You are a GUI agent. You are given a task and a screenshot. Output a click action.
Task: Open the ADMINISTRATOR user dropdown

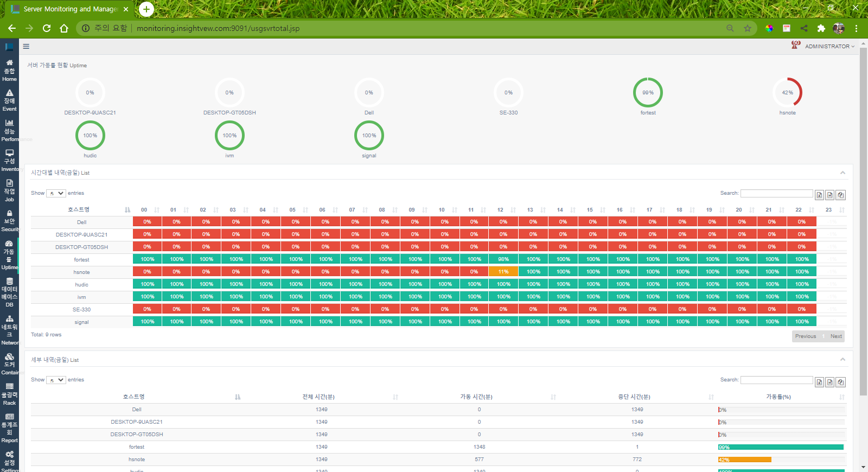pos(829,47)
